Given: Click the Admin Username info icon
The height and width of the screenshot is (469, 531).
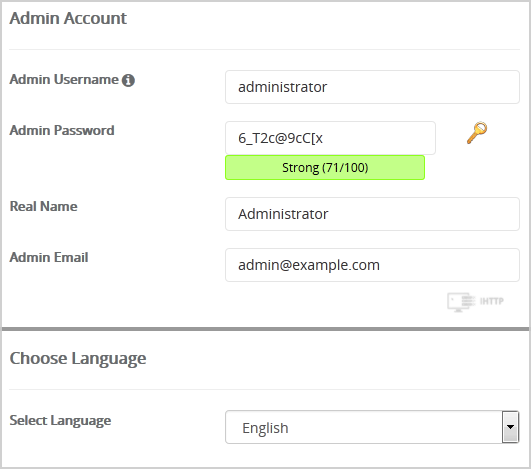Looking at the screenshot, I should 128,80.
